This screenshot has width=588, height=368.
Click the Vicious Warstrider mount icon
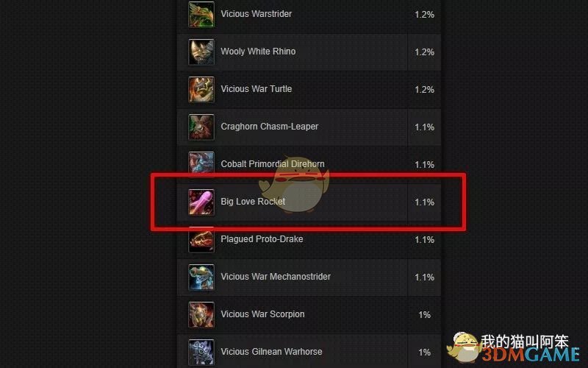click(x=201, y=14)
